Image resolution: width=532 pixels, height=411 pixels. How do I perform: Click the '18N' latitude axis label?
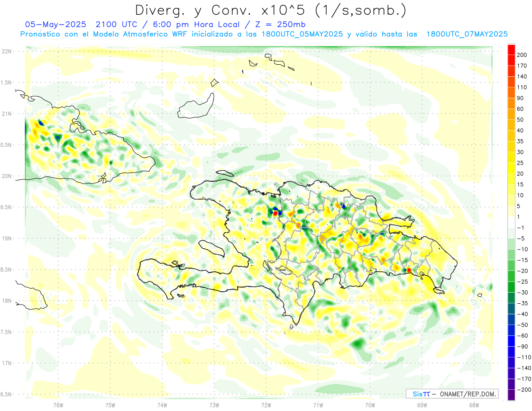point(6,301)
